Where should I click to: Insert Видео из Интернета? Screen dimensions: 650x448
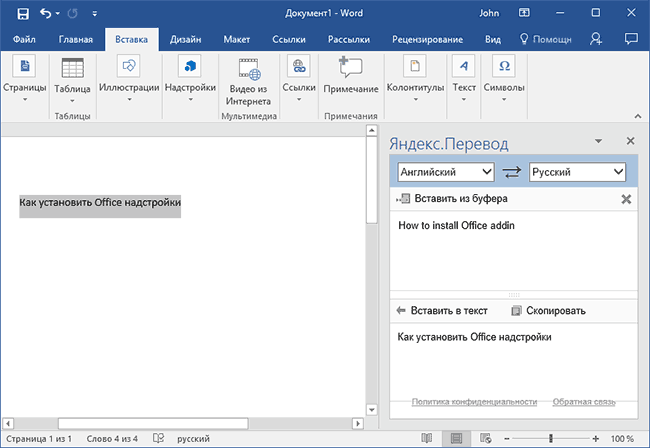point(249,82)
